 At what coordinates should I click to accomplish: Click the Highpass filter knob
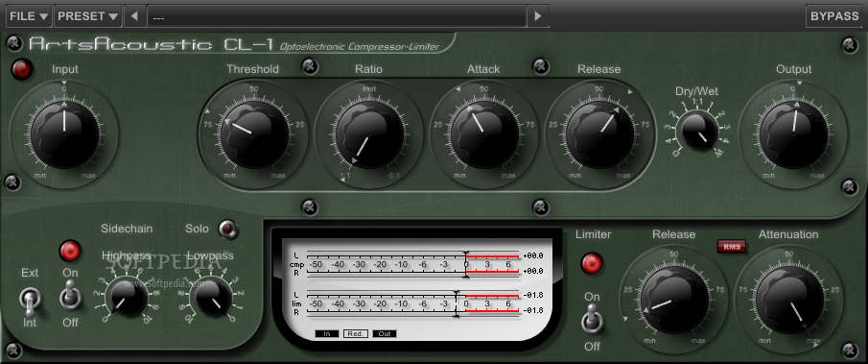127,297
